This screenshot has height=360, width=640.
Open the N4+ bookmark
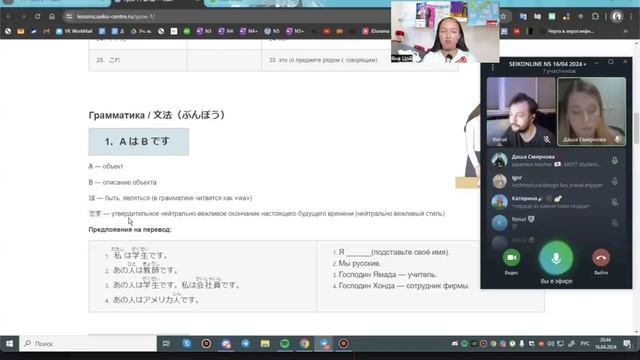249,31
